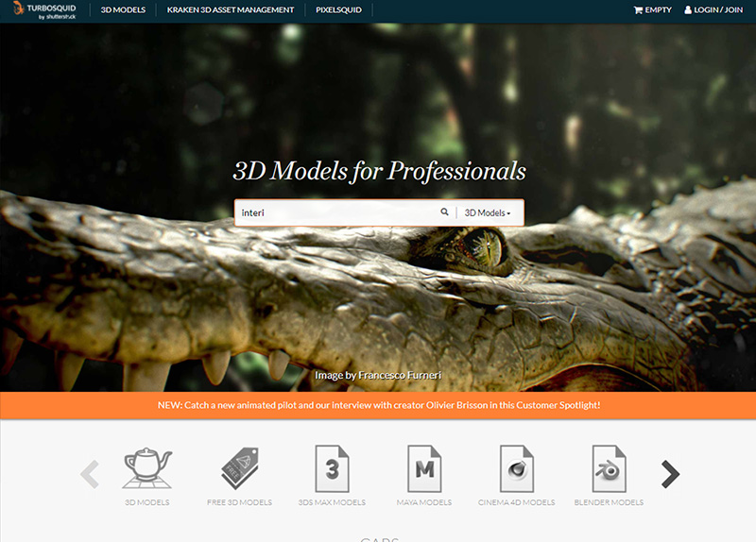Viewport: 756px width, 542px height.
Task: Click the Login / Join link
Action: click(715, 10)
